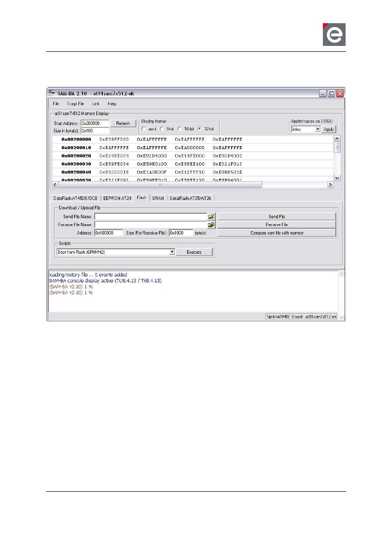
Task: Click \jlink\ARM0 status bar entry
Action: pos(277,317)
